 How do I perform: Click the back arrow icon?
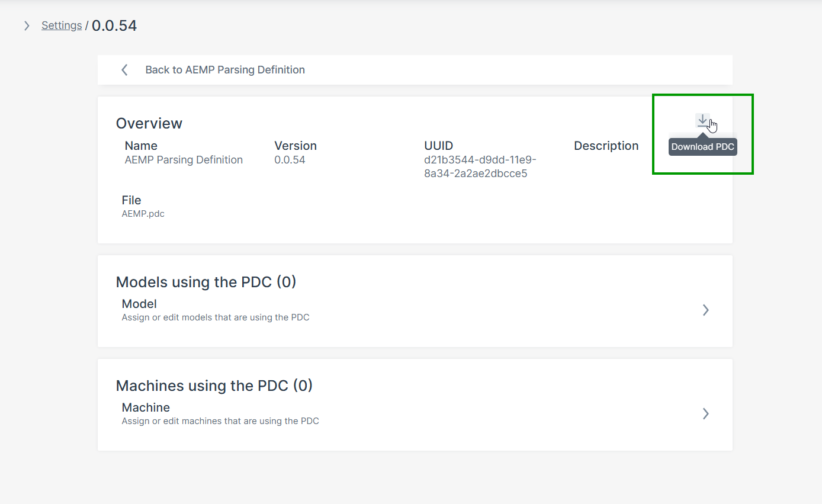[x=124, y=70]
